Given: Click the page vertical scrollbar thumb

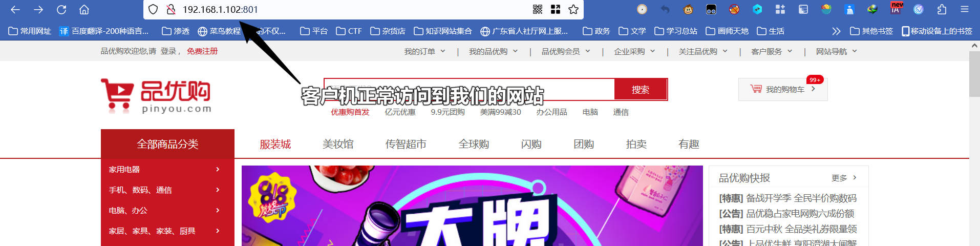Looking at the screenshot, I should coord(974,74).
